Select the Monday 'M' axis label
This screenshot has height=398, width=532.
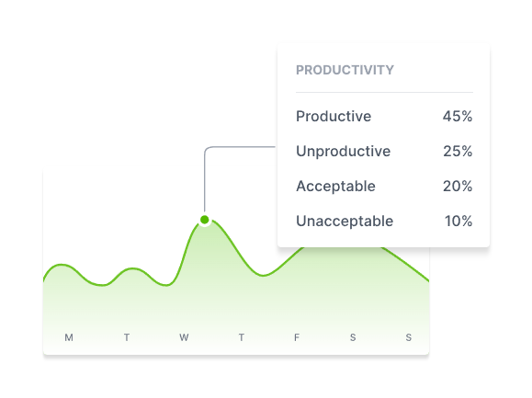click(x=69, y=337)
